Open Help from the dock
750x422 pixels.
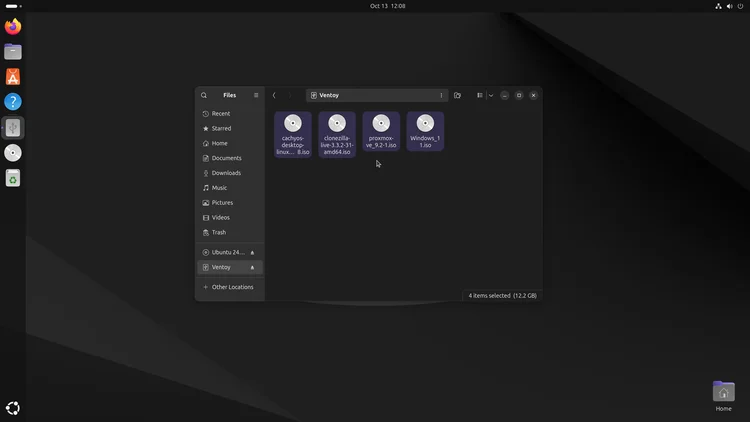tap(13, 102)
